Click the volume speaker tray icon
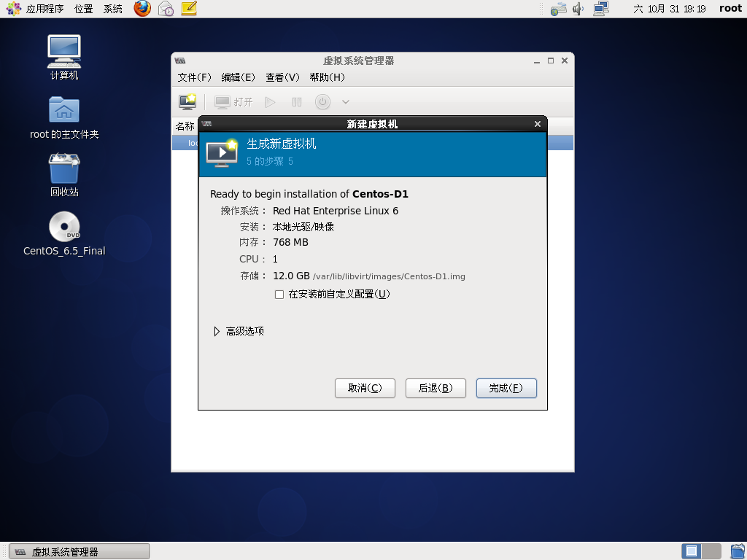The image size is (747, 560). coord(578,9)
